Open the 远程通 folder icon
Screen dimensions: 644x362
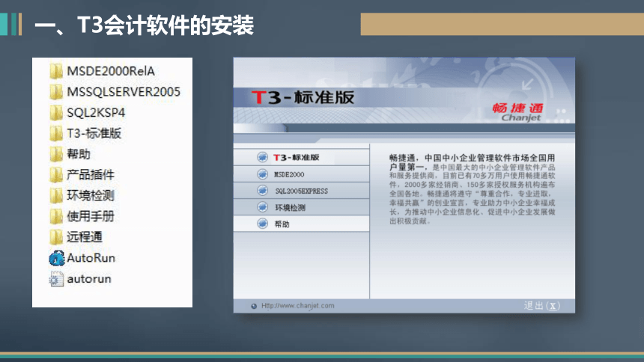tap(56, 237)
